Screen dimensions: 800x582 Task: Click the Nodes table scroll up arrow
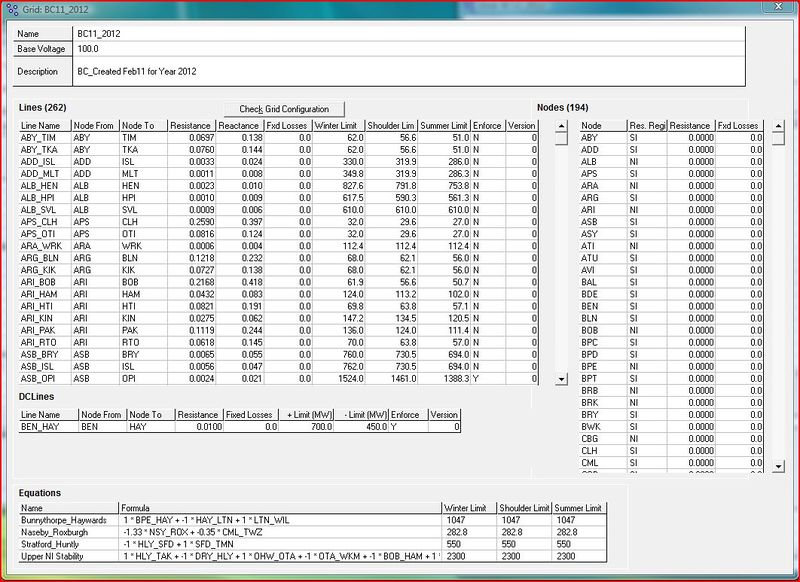pyautogui.click(x=778, y=126)
